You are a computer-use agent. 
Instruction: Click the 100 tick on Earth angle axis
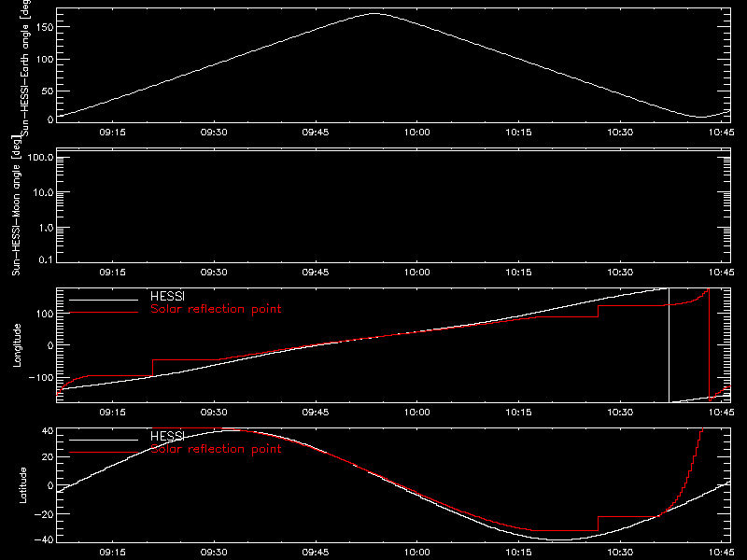tap(44, 60)
